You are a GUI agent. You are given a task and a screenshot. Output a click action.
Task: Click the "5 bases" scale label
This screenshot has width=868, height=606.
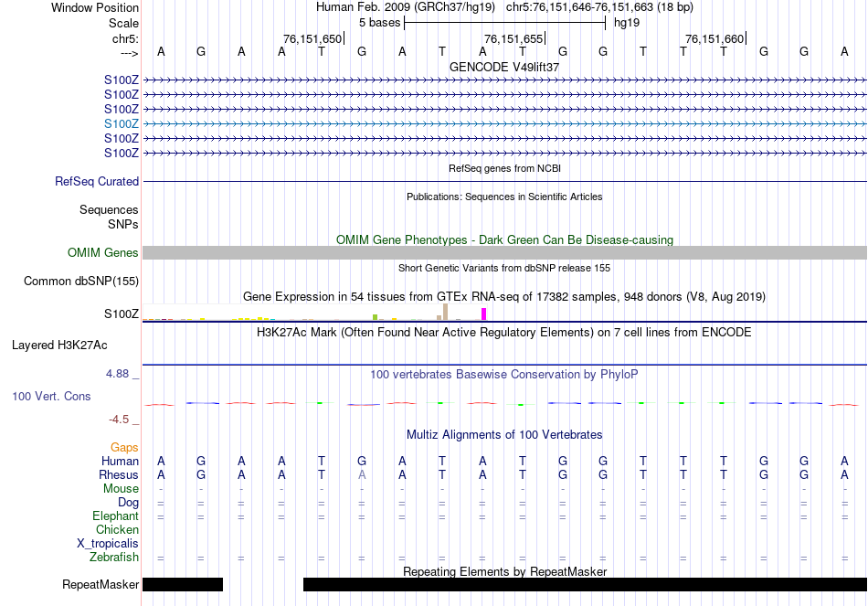(379, 23)
